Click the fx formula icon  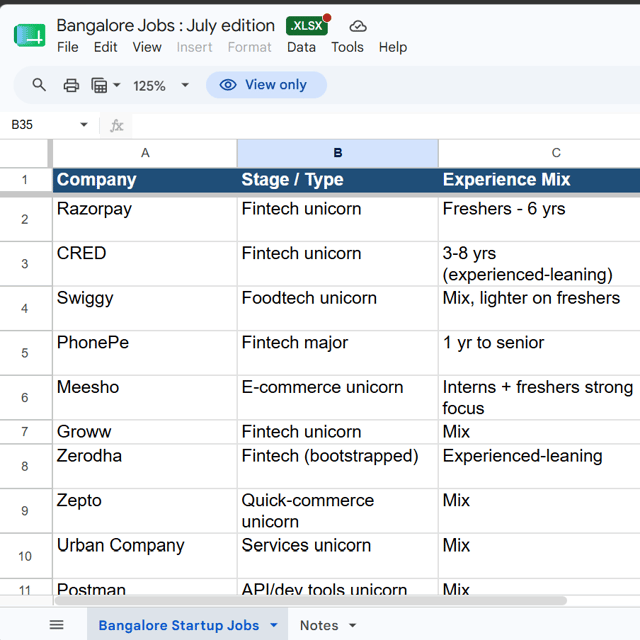point(117,125)
